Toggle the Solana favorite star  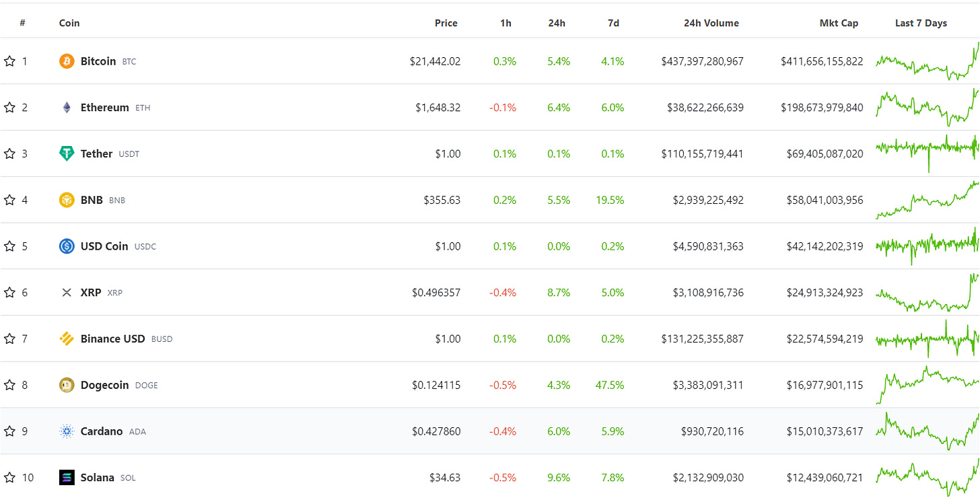(9, 478)
